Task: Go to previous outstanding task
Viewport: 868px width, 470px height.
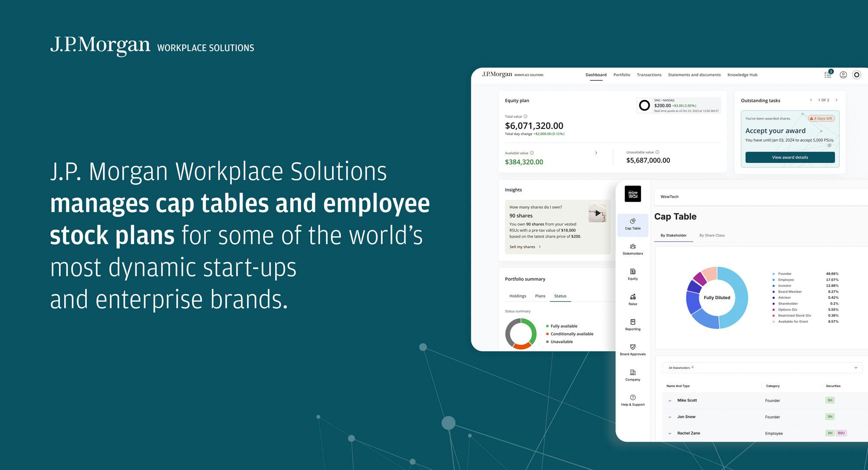Action: tap(811, 100)
